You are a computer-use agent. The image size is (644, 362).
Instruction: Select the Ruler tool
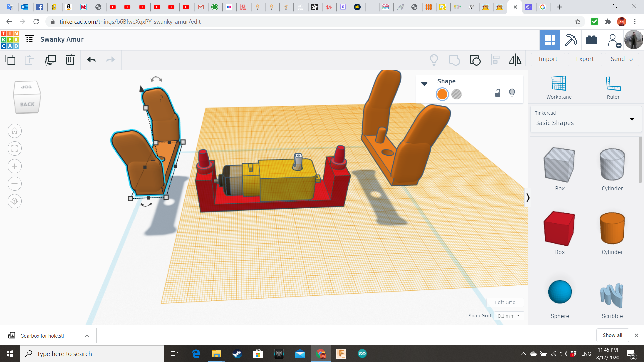[x=613, y=86]
